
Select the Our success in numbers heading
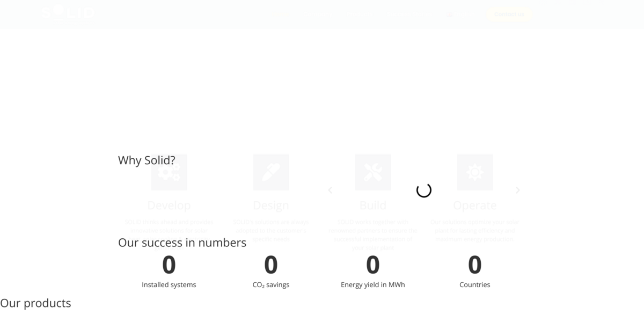coord(182,243)
